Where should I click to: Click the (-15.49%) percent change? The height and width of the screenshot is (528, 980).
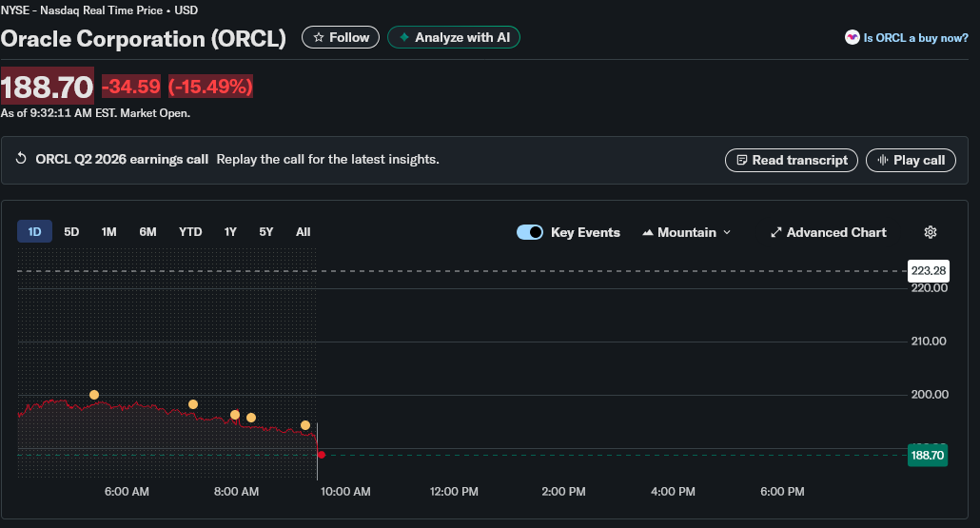[x=210, y=87]
